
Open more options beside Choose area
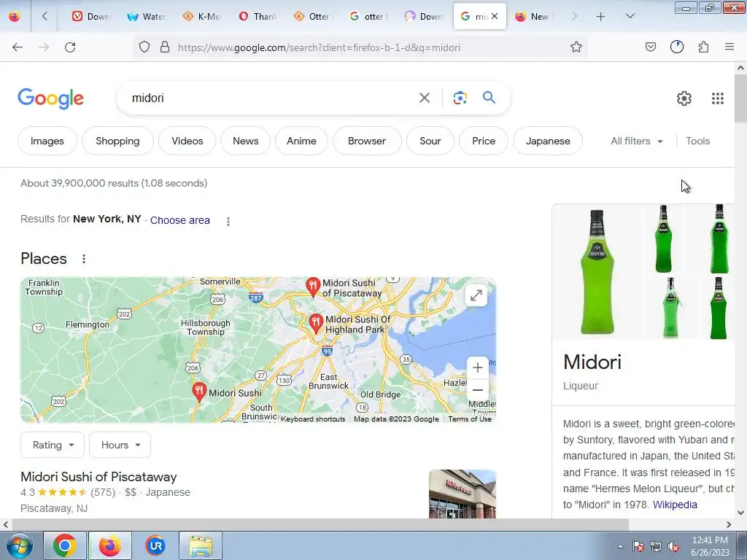(228, 222)
